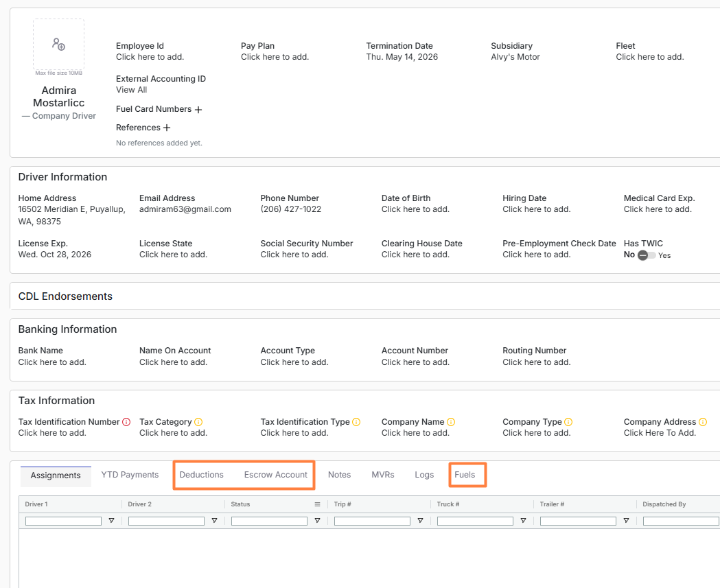The width and height of the screenshot is (720, 588).
Task: Open Company Address info icon
Action: click(703, 422)
